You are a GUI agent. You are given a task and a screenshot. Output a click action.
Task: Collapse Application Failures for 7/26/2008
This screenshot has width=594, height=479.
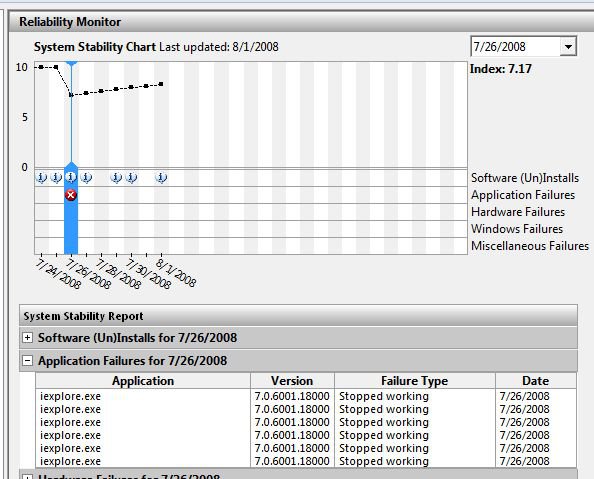[27, 360]
